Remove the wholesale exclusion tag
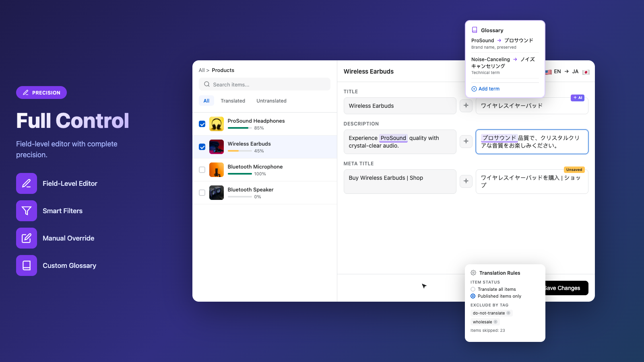Screen dimensions: 644x362 (495, 322)
